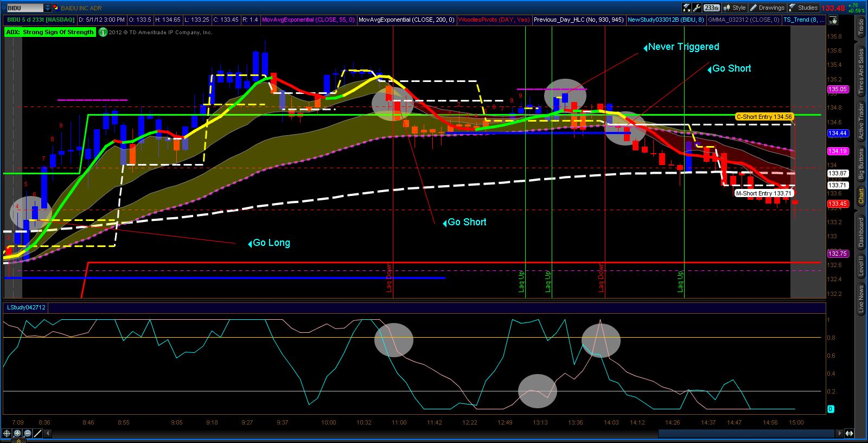Click the C-Short Entry 134.56 label
The height and width of the screenshot is (443, 868).
click(764, 117)
